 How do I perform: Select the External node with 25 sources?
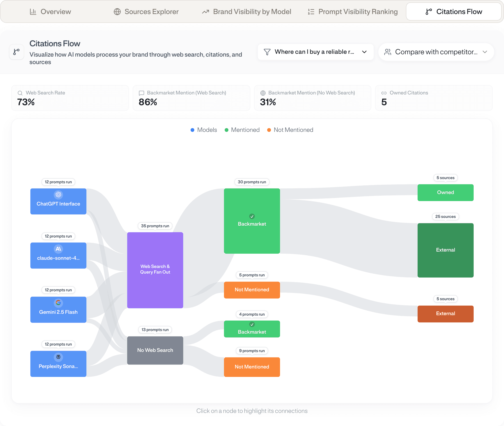point(445,250)
